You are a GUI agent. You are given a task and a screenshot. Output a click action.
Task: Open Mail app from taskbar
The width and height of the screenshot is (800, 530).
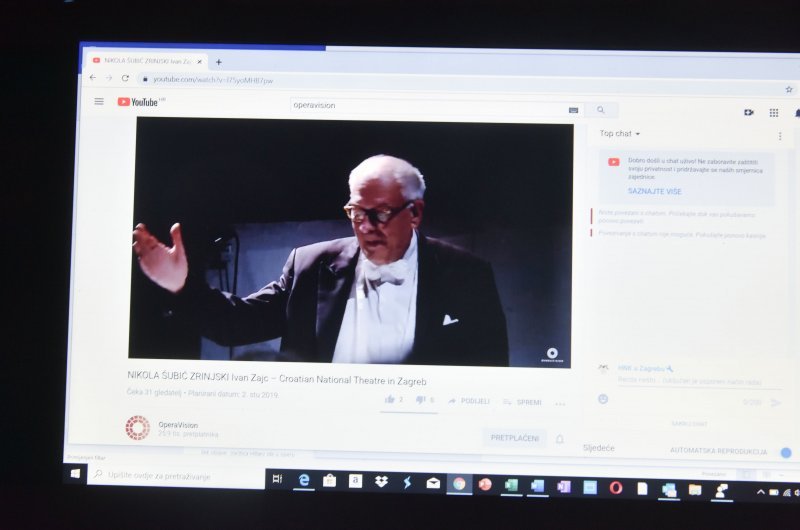pyautogui.click(x=433, y=483)
